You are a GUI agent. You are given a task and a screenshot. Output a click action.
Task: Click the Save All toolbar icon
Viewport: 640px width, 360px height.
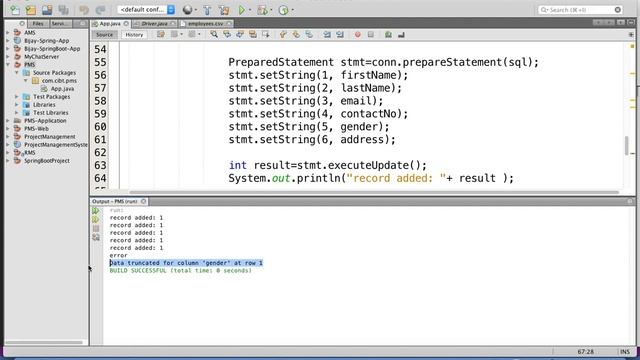tap(63, 10)
